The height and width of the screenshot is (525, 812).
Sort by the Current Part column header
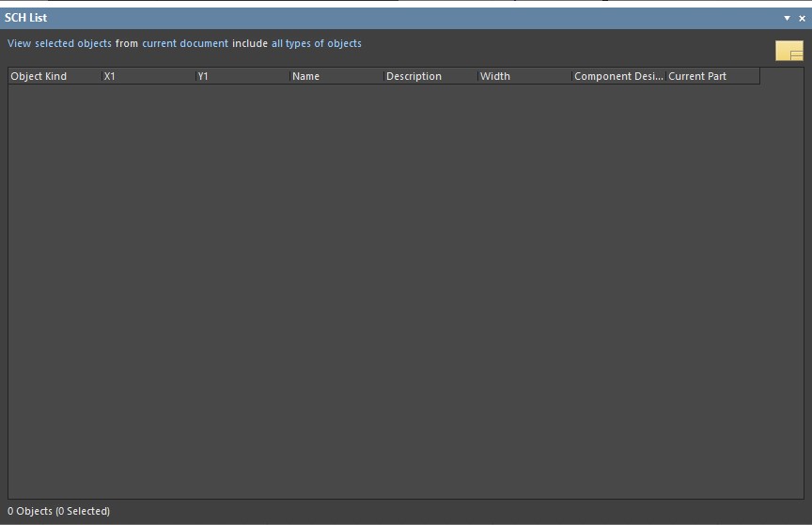[x=712, y=76]
